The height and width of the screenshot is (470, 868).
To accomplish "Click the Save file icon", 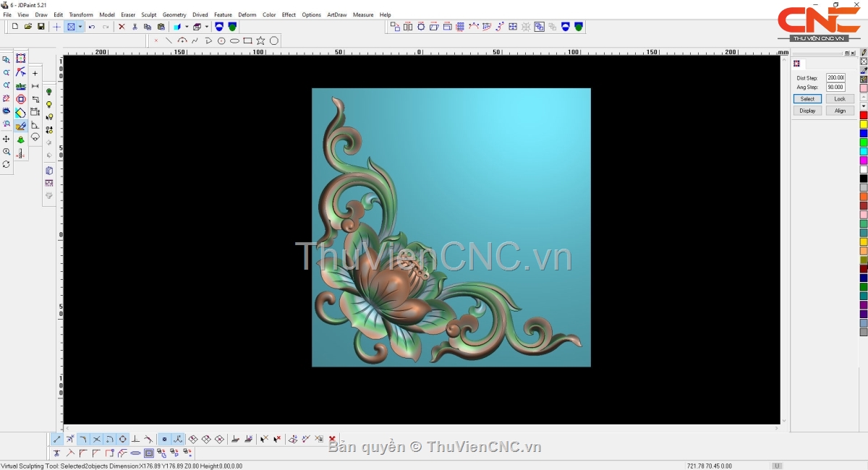I will [41, 27].
